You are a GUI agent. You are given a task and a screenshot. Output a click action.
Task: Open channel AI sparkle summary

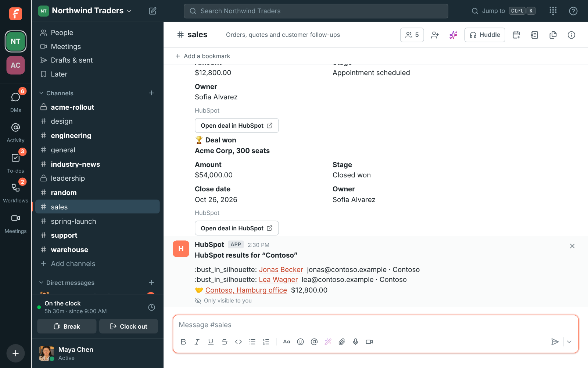tap(453, 35)
